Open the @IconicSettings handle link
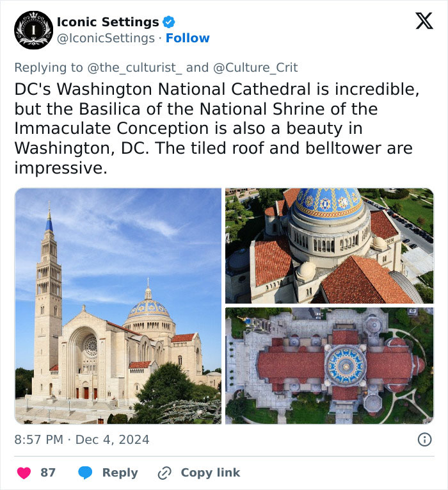The height and width of the screenshot is (490, 448). pyautogui.click(x=106, y=38)
